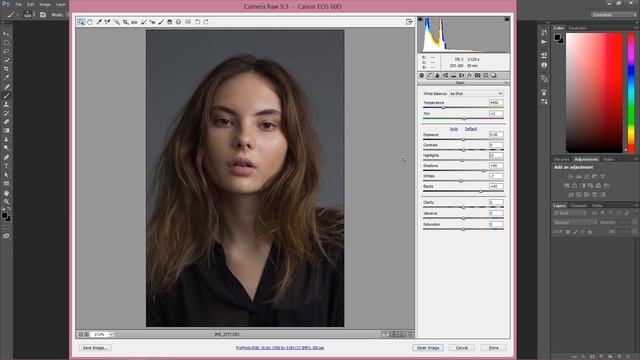Image resolution: width=640 pixels, height=360 pixels.
Task: Click the Contrast value field
Action: click(496, 145)
